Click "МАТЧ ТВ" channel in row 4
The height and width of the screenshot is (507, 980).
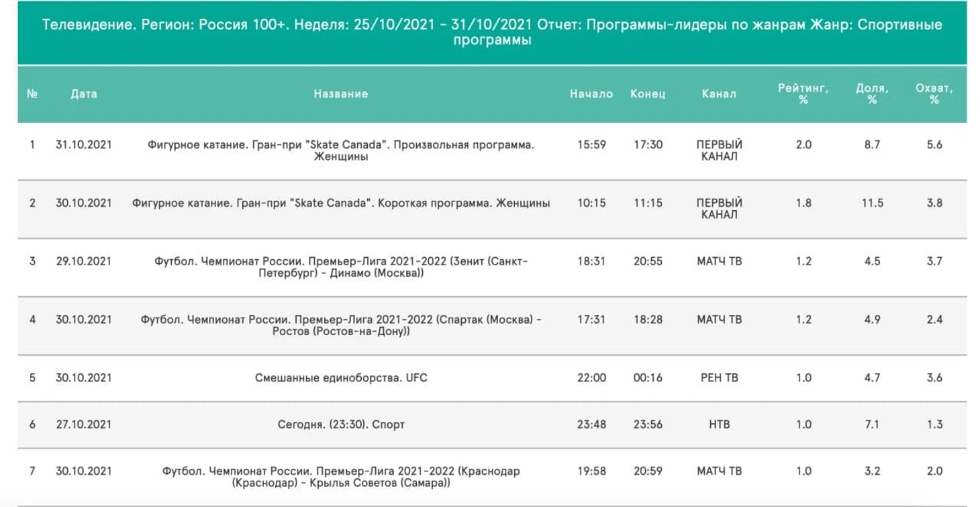click(719, 320)
